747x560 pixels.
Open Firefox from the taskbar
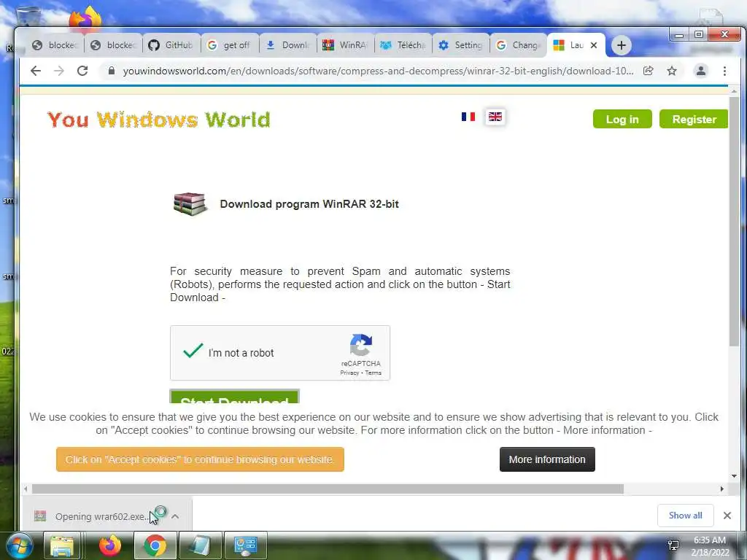point(110,545)
